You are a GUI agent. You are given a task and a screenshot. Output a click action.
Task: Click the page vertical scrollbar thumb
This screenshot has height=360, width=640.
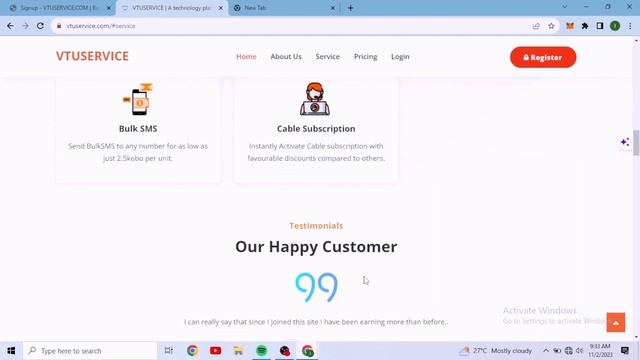[636, 142]
